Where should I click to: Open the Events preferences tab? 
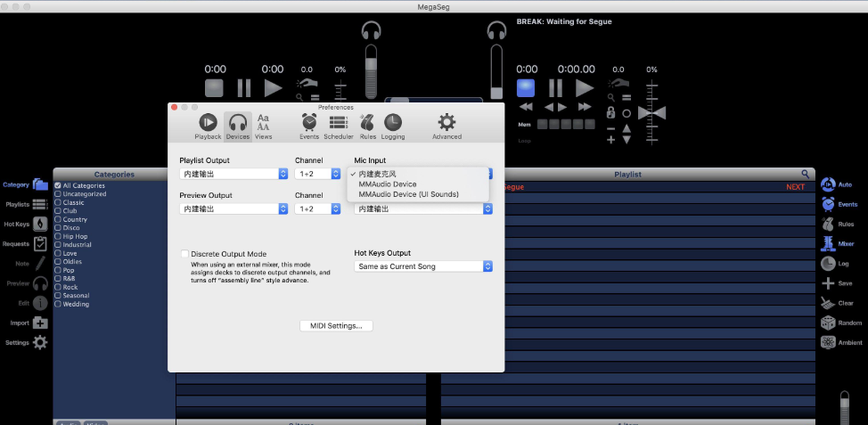pos(309,127)
